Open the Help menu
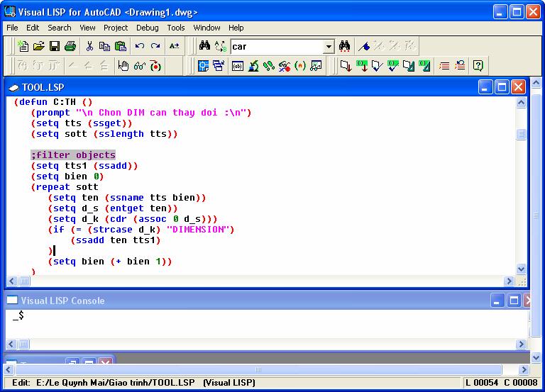Viewport: 545px width, 392px height. (x=236, y=28)
